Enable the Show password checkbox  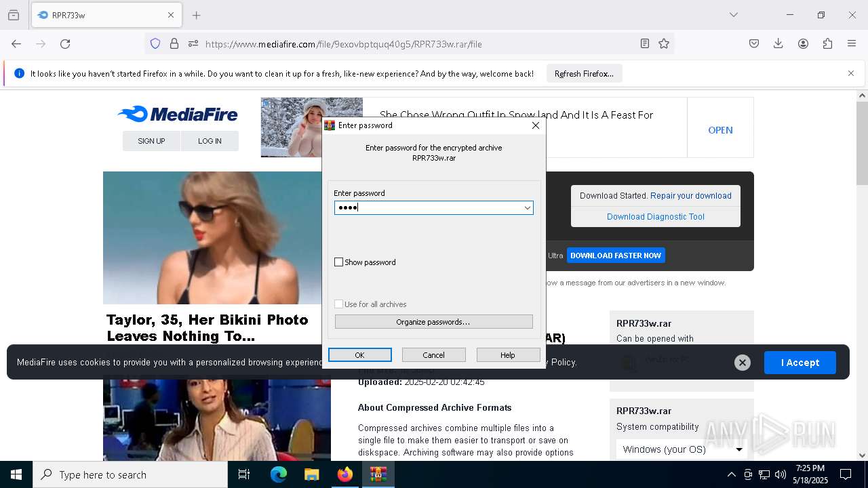(339, 262)
